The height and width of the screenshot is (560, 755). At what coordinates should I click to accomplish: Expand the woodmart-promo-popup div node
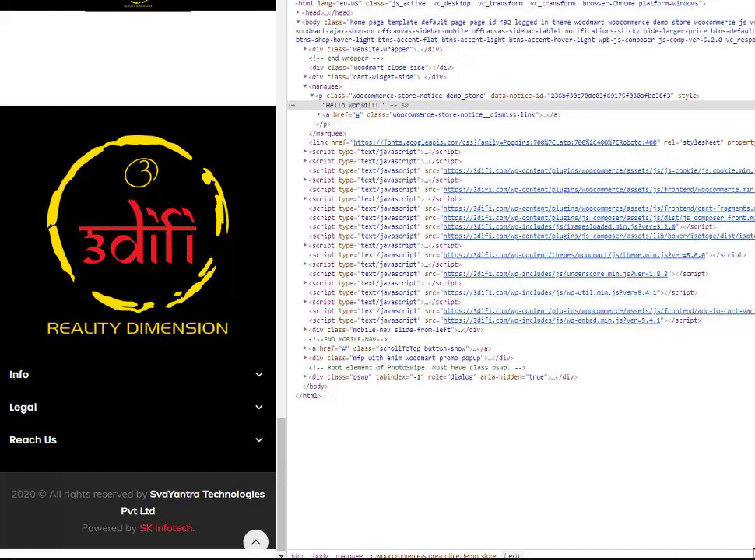click(x=305, y=358)
